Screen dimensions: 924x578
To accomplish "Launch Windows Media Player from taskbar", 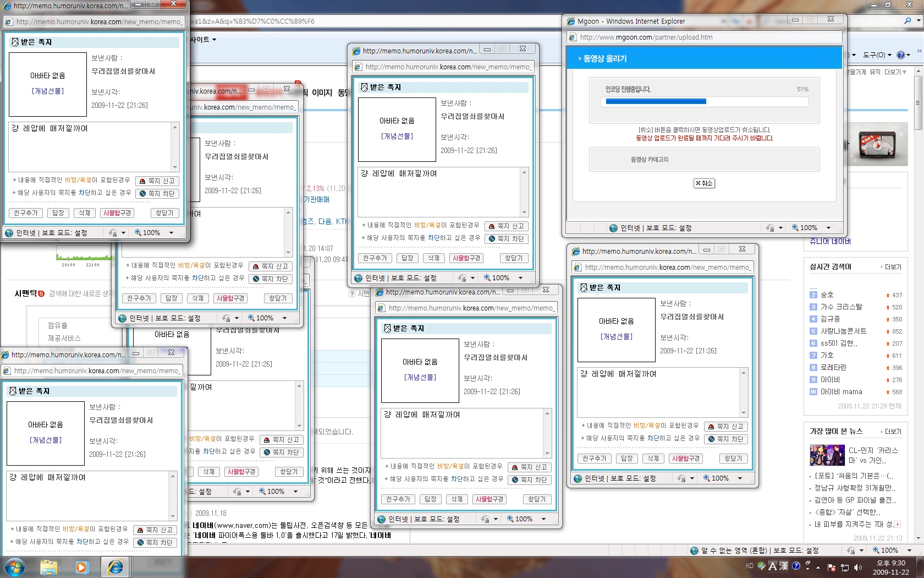I will (81, 566).
